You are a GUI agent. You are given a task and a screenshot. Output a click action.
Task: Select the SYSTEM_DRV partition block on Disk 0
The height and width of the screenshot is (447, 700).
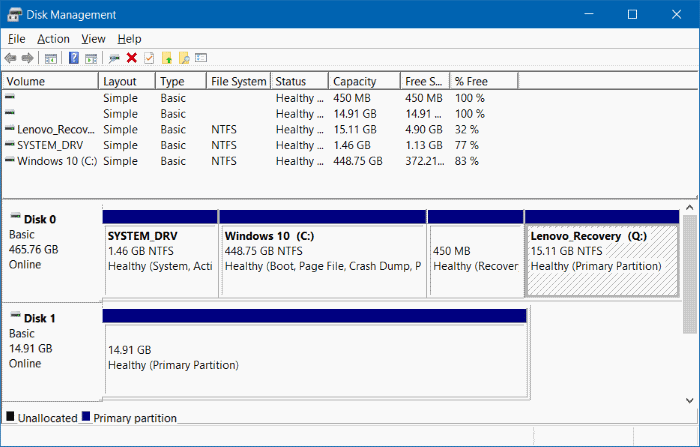click(161, 254)
